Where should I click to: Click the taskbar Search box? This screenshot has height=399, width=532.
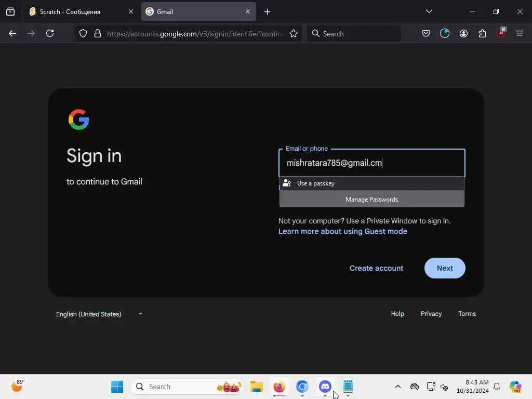187,387
